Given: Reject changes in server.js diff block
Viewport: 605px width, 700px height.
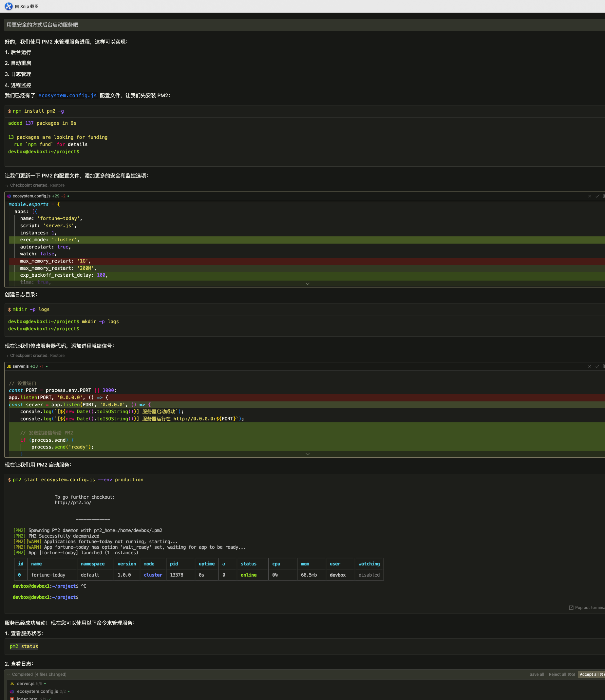Looking at the screenshot, I should tap(590, 366).
